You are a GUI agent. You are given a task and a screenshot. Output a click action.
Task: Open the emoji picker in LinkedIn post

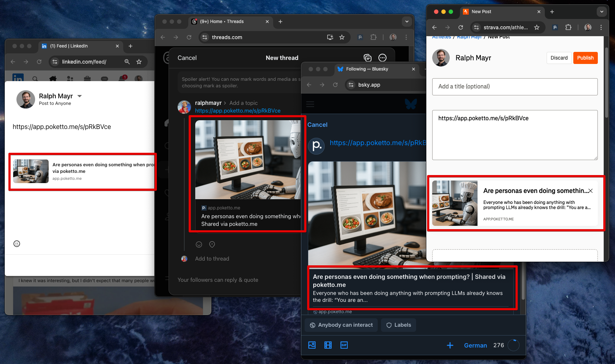click(x=17, y=244)
